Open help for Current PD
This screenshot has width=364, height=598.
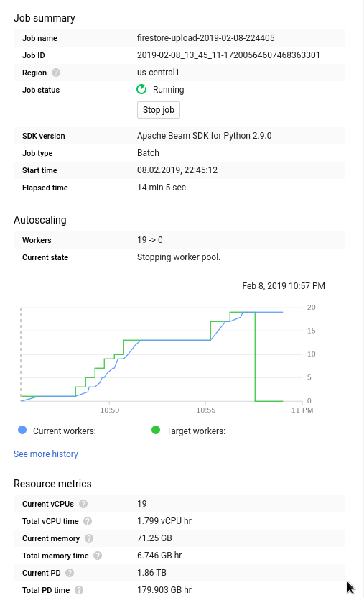coord(70,573)
